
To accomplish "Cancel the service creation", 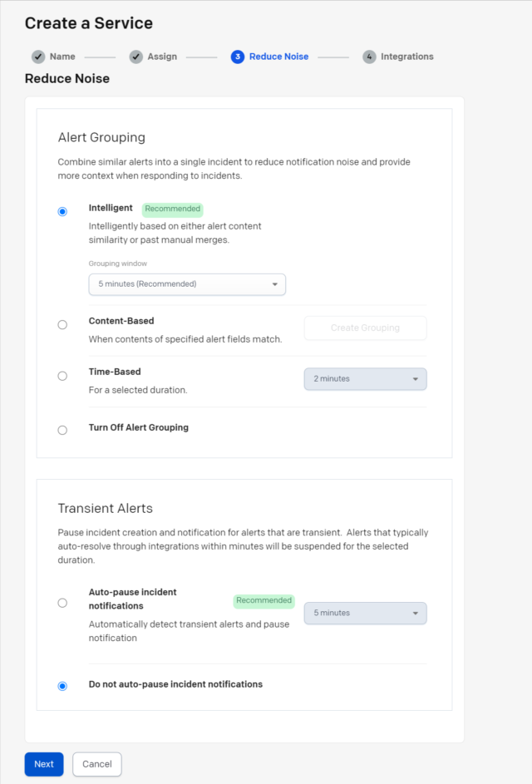I will [x=96, y=763].
